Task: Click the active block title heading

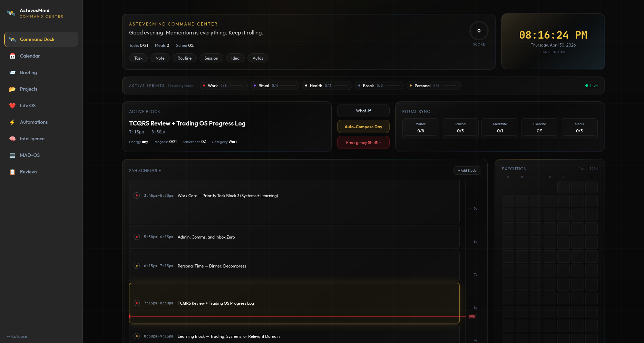Action: pyautogui.click(x=187, y=123)
